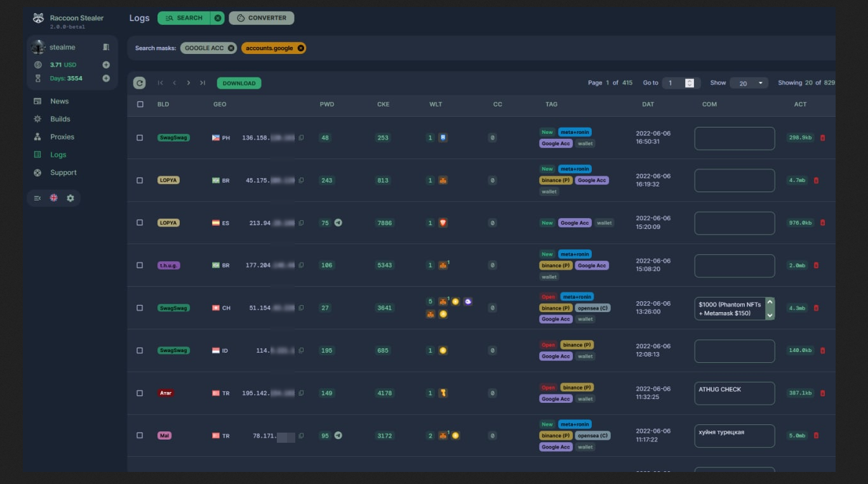The image size is (868, 484).
Task: Jump to the last page of logs
Action: coord(203,83)
